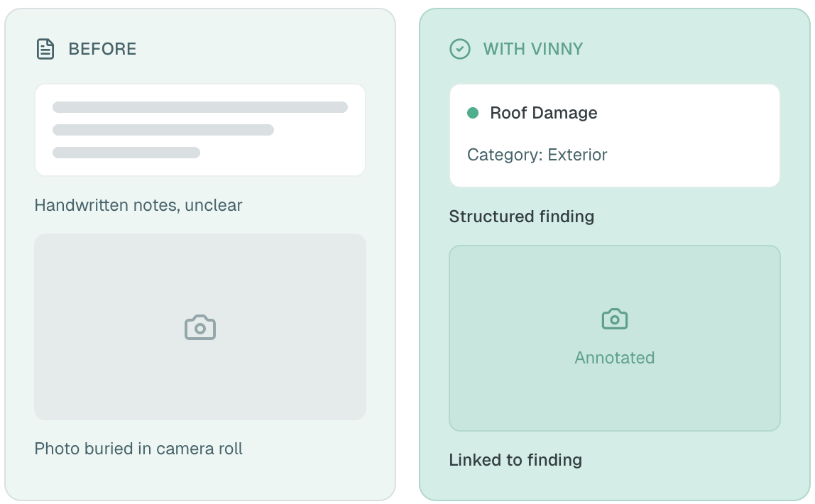Screen dimensions: 815x504
Task: Open the green annotated photo placeholder
Action: [x=615, y=398]
